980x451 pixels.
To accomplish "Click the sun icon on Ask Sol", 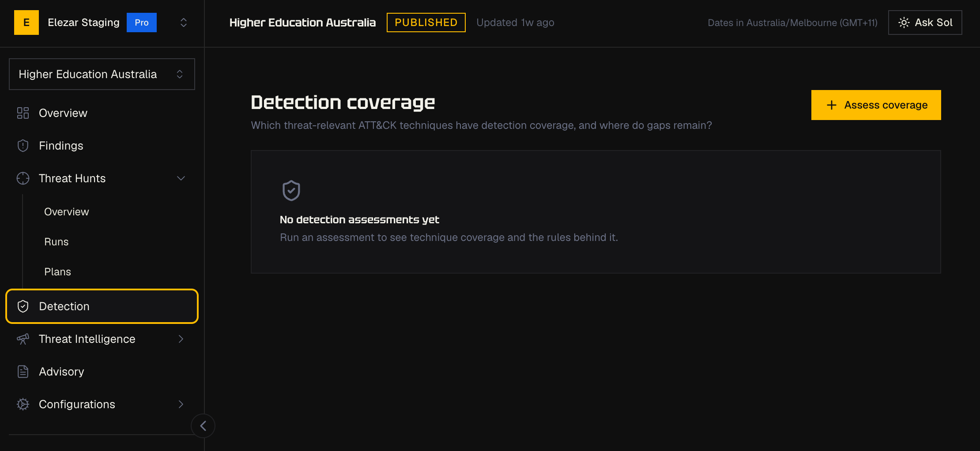I will [904, 23].
